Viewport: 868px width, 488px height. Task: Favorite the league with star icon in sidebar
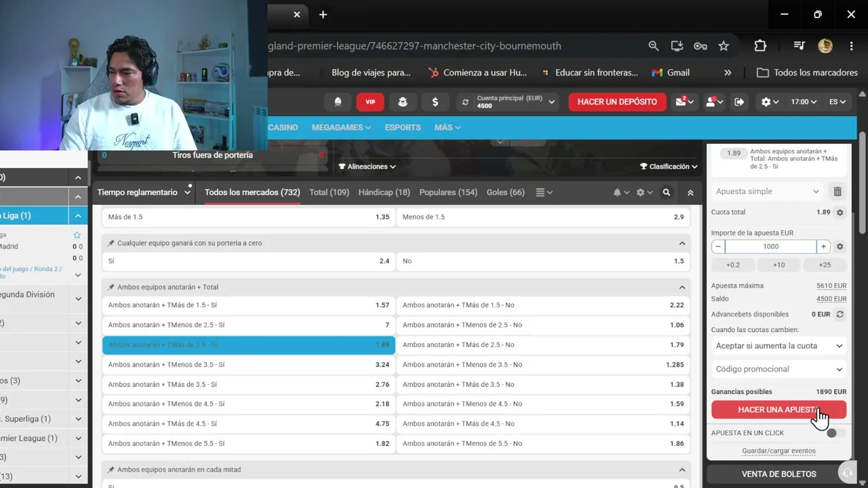77,235
